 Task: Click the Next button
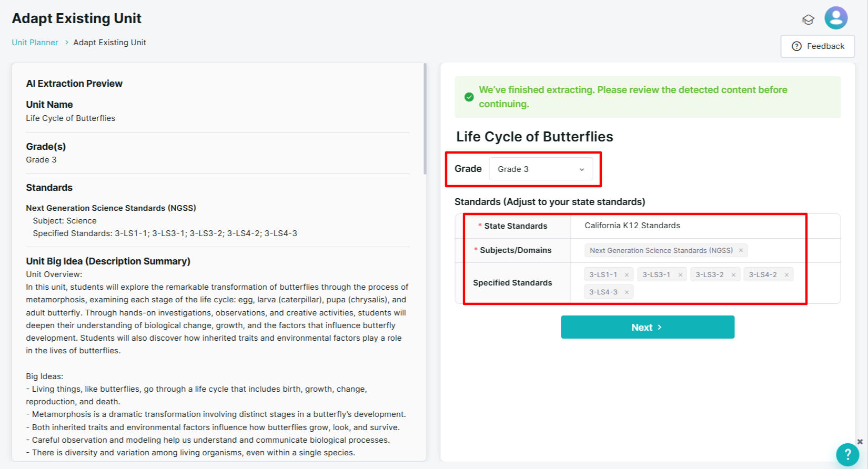click(x=648, y=327)
